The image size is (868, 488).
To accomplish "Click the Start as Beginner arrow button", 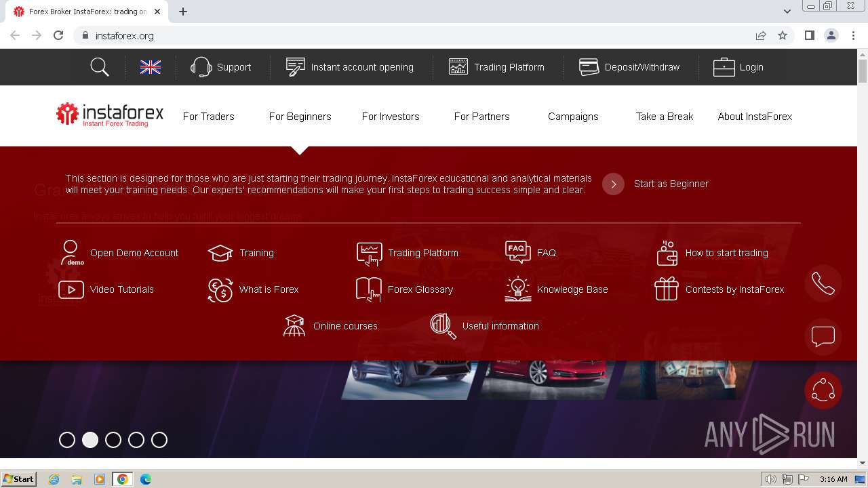I will point(613,184).
